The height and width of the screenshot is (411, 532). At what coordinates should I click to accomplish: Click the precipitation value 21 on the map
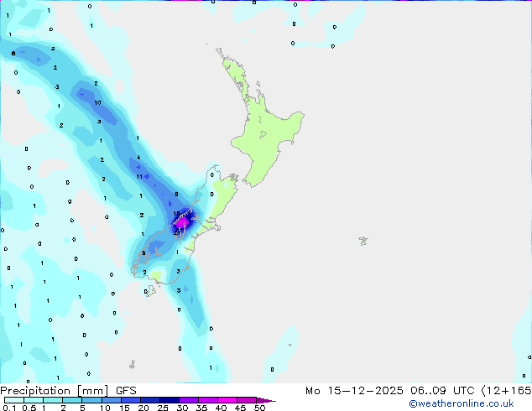click(x=178, y=232)
